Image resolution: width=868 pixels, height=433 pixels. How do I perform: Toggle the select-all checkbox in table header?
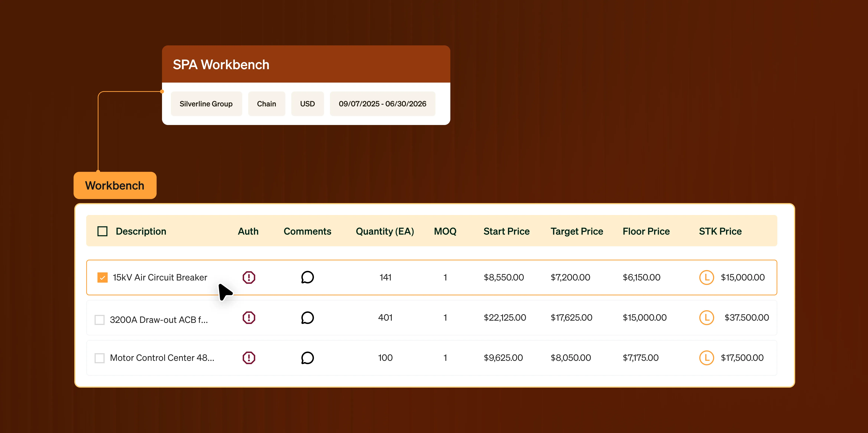click(102, 231)
